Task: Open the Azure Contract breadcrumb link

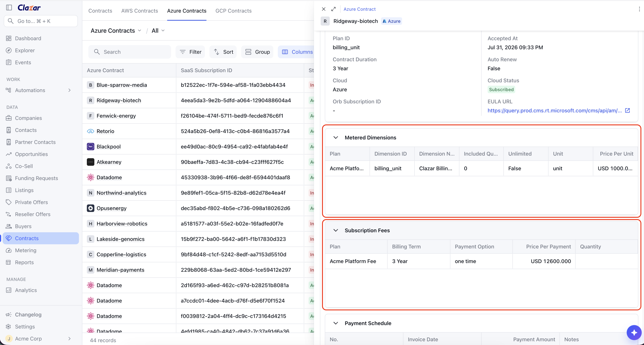Action: pyautogui.click(x=359, y=9)
